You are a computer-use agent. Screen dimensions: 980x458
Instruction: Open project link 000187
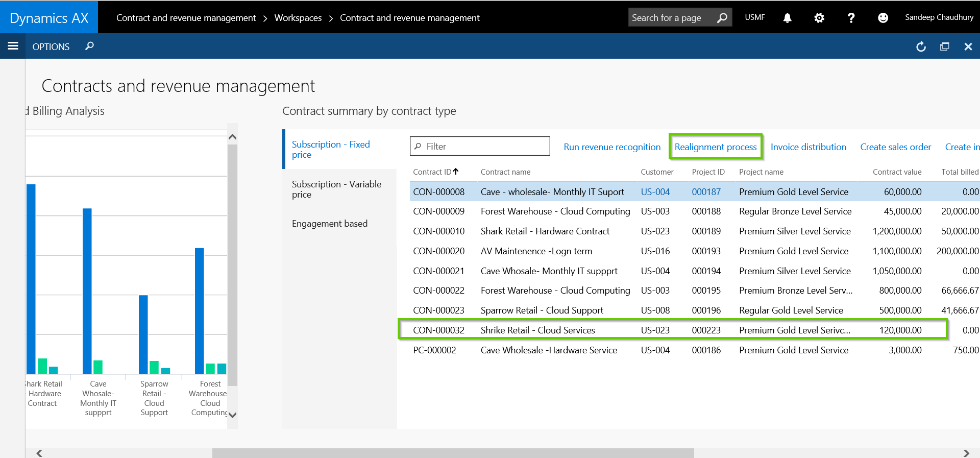[x=706, y=192]
